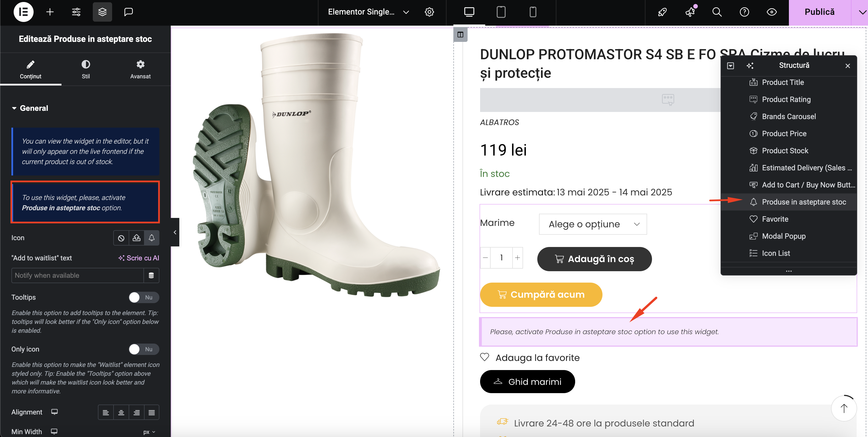Screen dimensions: 868x437
Task: Open the Marime 'Alege o opțiune' dropdown
Action: [593, 224]
